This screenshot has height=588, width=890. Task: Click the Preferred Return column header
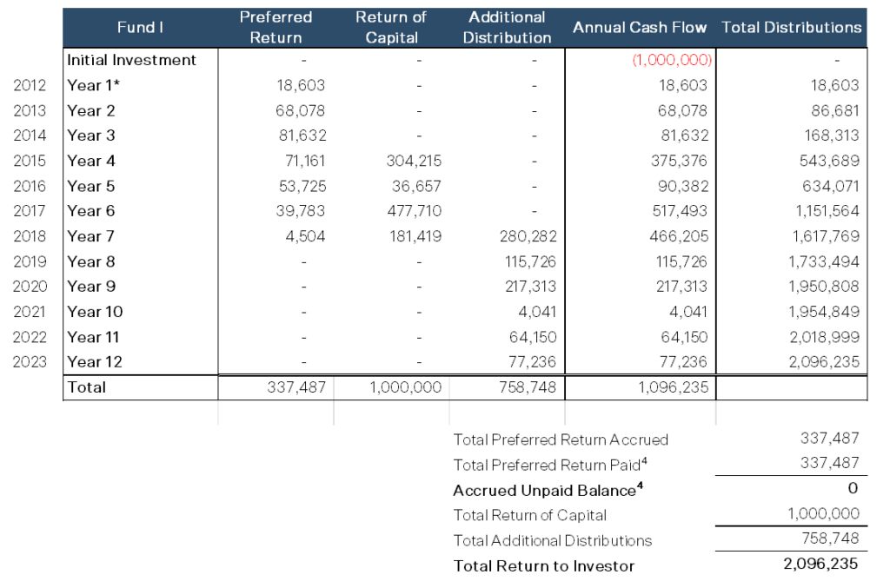pos(276,27)
